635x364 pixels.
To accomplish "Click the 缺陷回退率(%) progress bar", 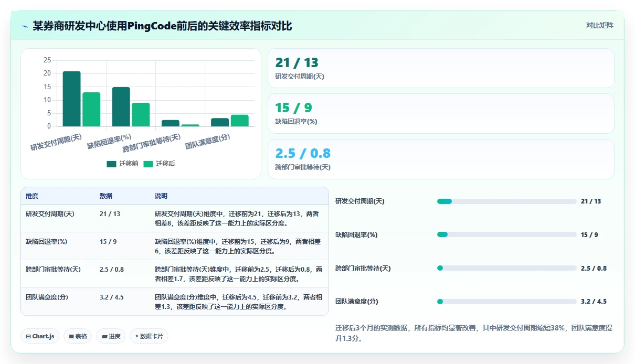I will 507,234.
